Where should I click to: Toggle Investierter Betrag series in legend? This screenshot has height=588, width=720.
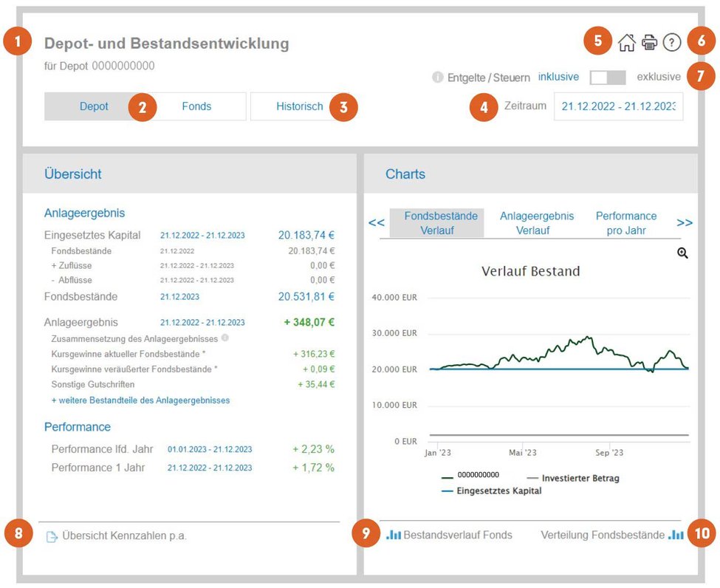click(x=573, y=478)
